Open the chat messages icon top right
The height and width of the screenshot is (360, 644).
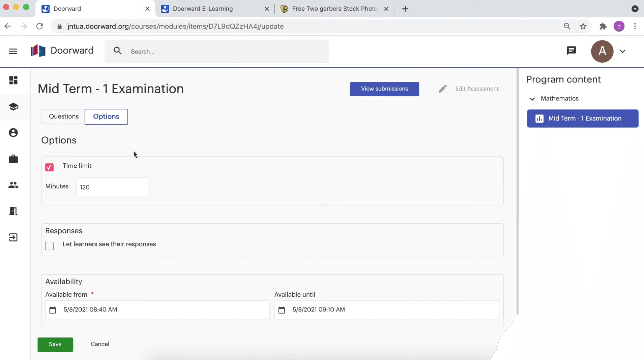tap(571, 51)
